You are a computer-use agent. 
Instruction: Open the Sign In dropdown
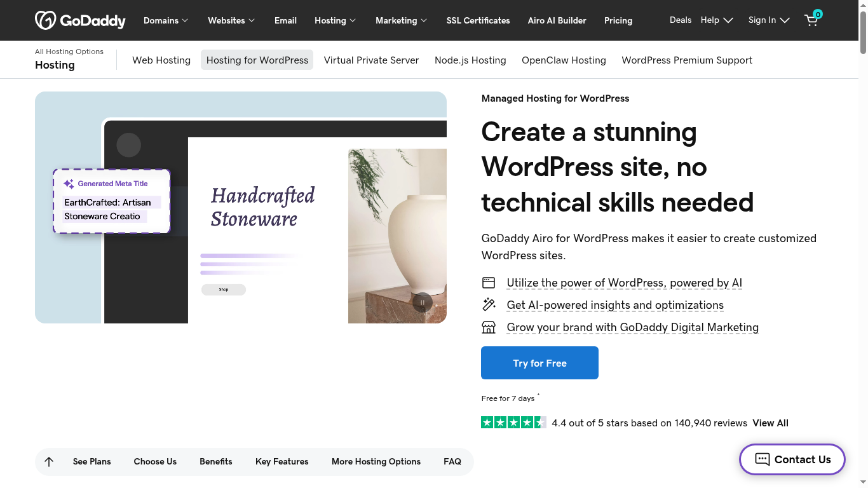pyautogui.click(x=769, y=20)
